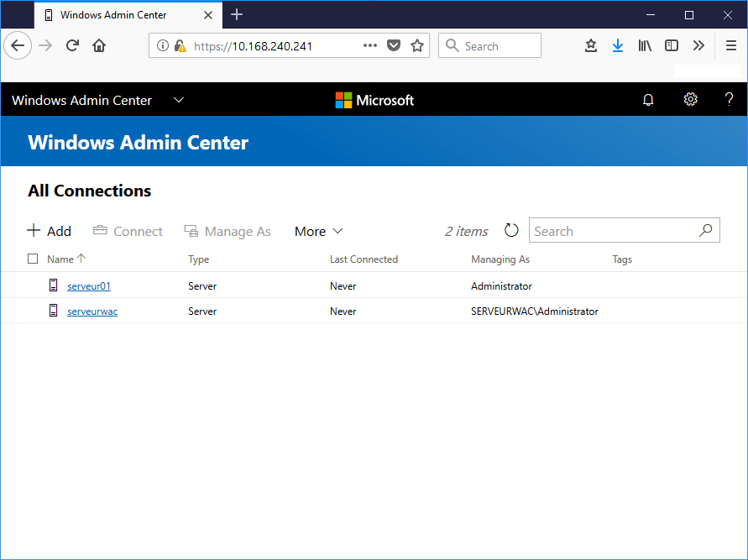Click the Manage As button
Screen dimensions: 748x560
point(228,232)
